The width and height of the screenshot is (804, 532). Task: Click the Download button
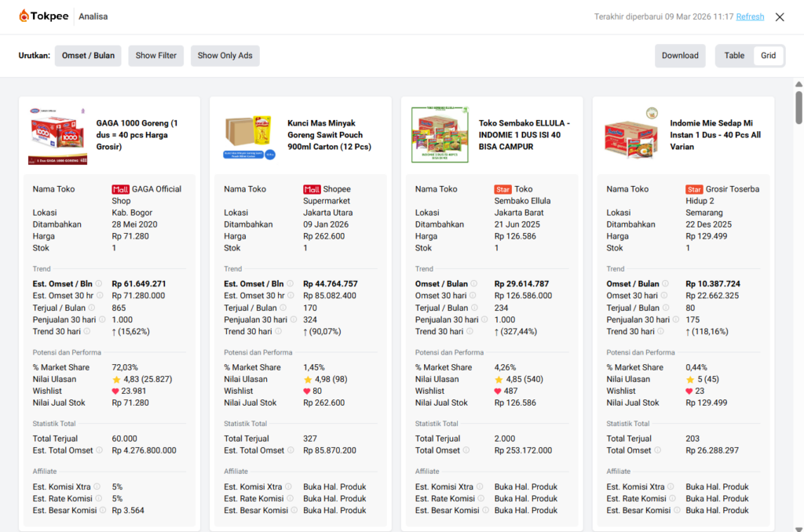click(x=680, y=56)
